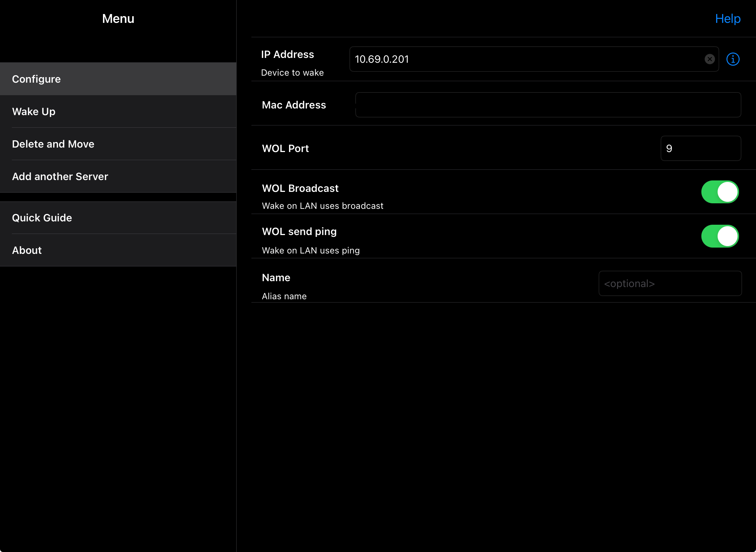
Task: Click the Menu header title
Action: point(118,19)
